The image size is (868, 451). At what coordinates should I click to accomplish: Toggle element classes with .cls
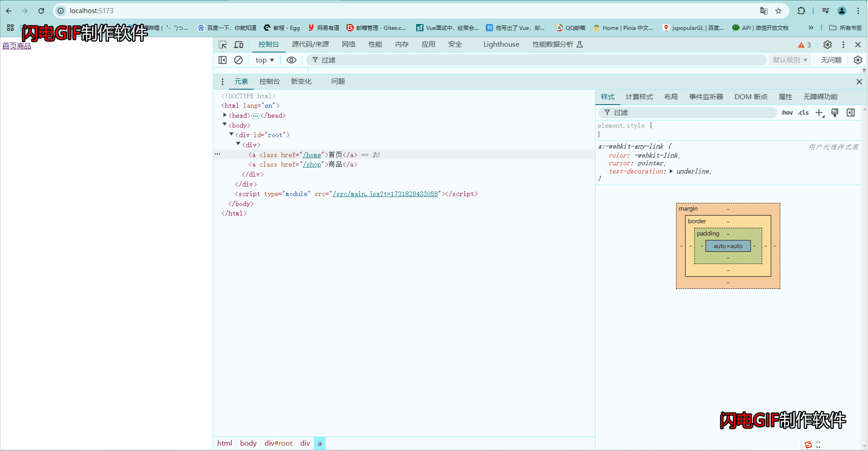(803, 113)
